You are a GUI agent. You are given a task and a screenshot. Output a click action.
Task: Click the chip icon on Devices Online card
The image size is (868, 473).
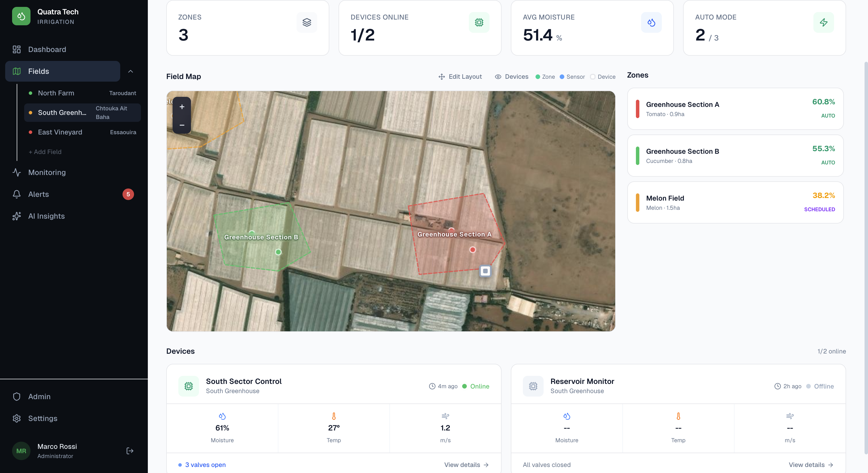pyautogui.click(x=479, y=22)
